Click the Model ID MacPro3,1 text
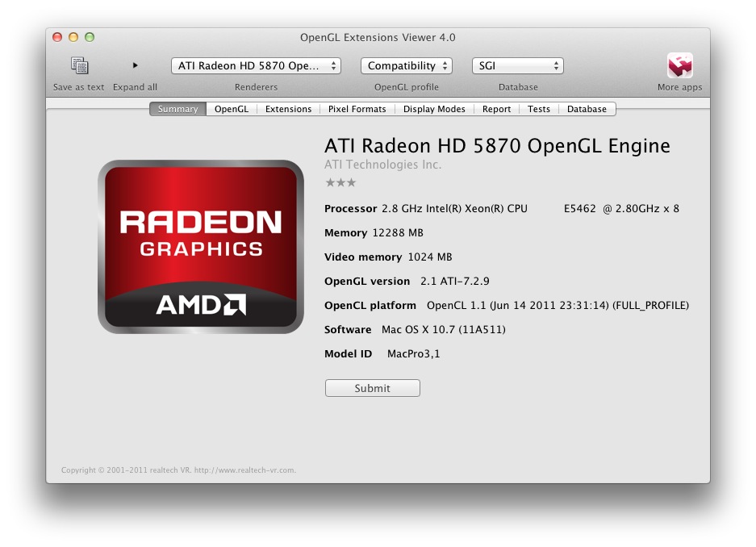 [x=414, y=353]
